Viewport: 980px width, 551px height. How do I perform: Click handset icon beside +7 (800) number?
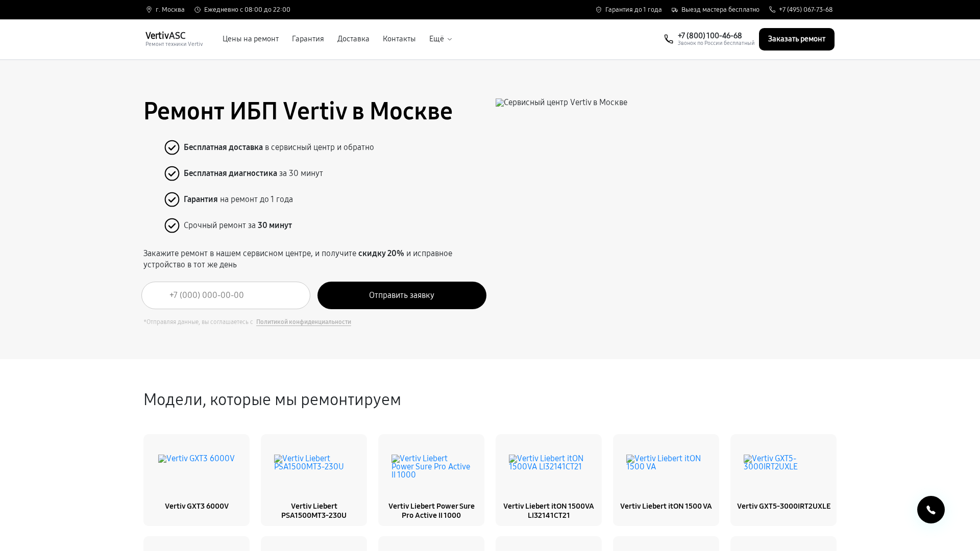(669, 39)
